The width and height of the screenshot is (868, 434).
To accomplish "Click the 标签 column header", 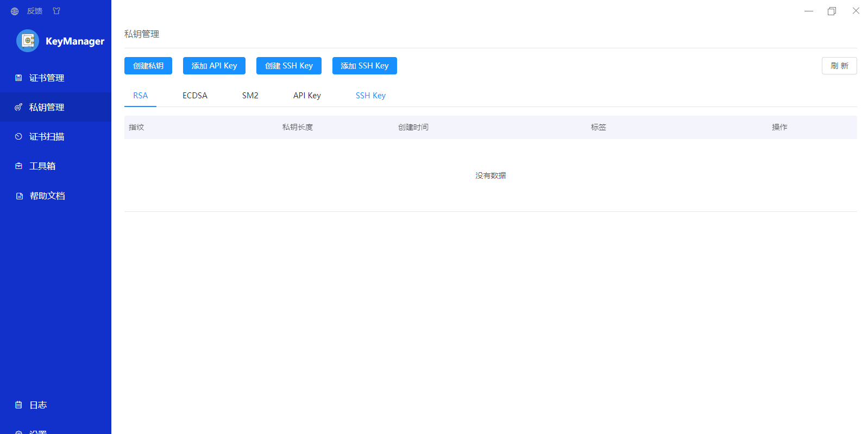I will tap(599, 127).
